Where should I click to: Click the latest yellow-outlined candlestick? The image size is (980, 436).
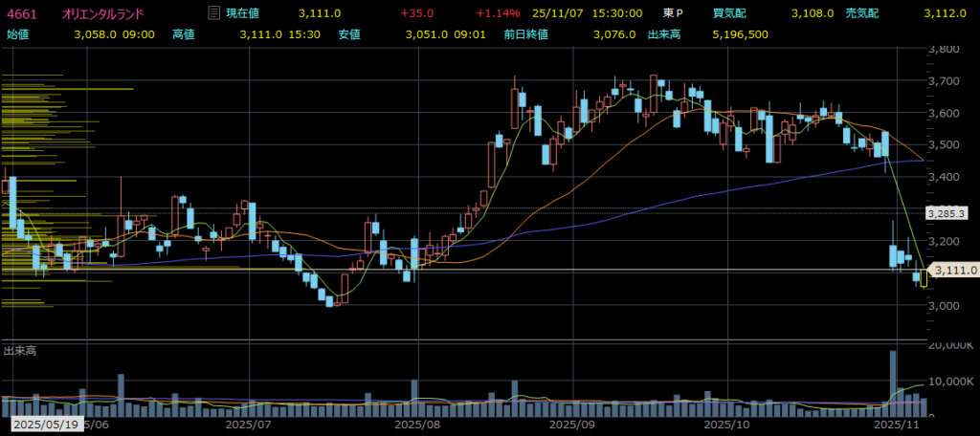point(924,278)
